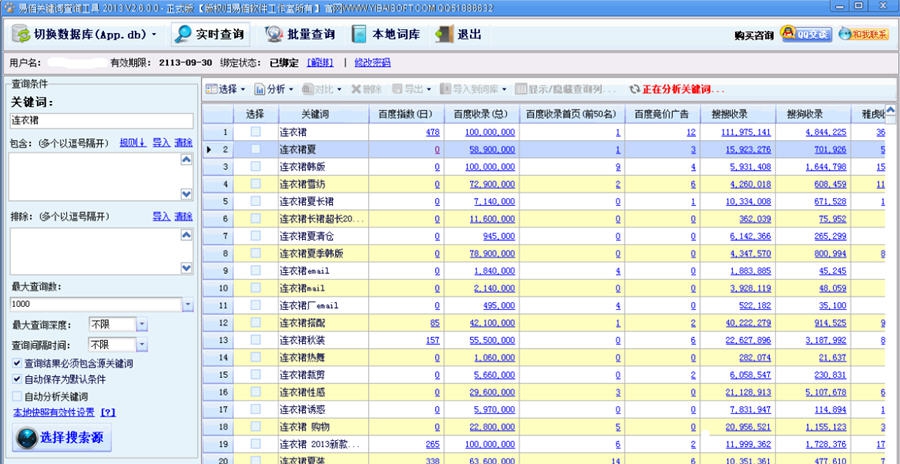
Task: Click the [?] help link
Action: 108,412
